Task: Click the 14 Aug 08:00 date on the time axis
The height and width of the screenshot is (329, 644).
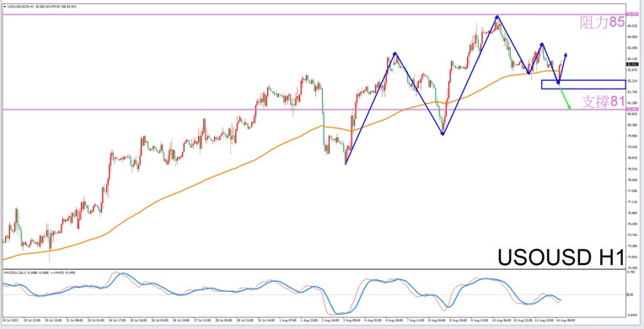Action: coord(566,320)
